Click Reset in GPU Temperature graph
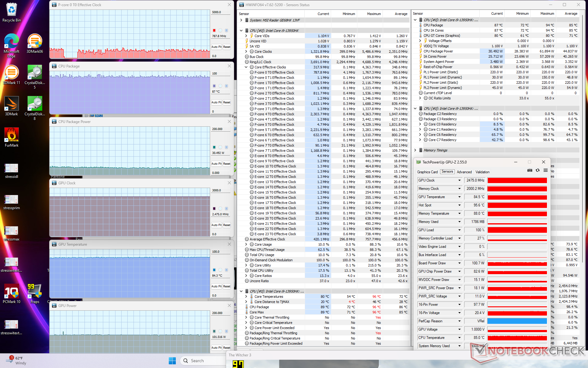The image size is (588, 368). tap(227, 286)
